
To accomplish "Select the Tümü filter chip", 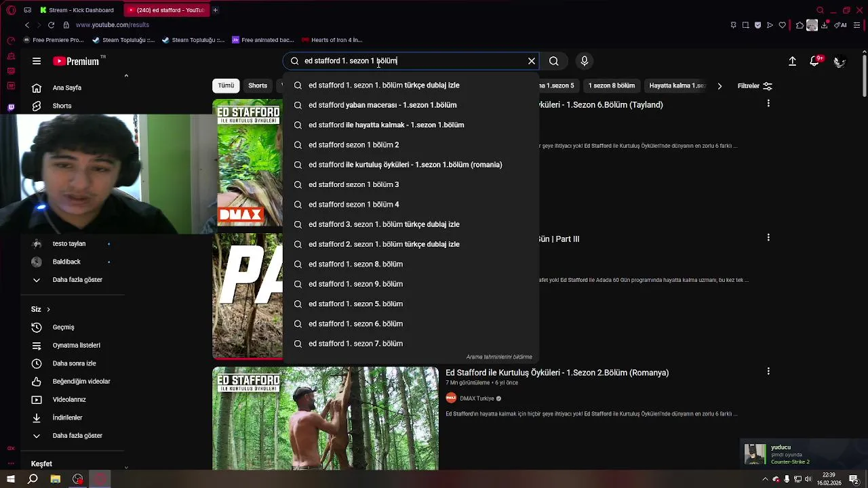I will tap(226, 85).
